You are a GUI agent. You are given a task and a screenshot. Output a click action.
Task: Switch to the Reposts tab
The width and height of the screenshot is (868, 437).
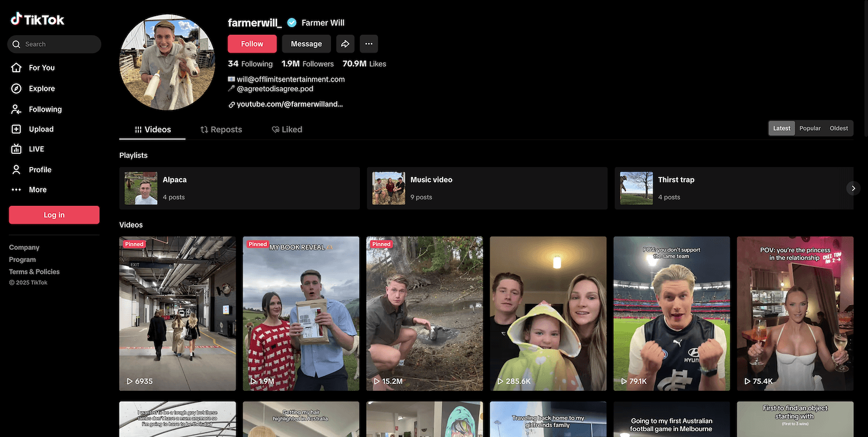pyautogui.click(x=221, y=129)
